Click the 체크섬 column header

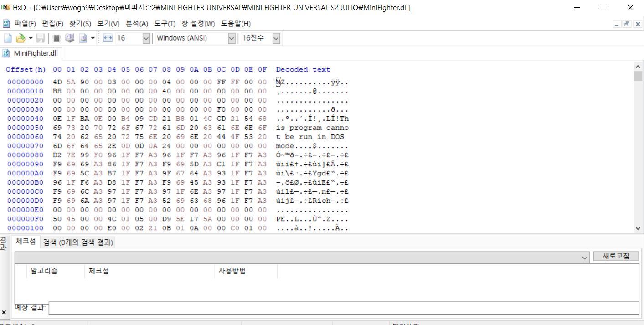coord(149,271)
